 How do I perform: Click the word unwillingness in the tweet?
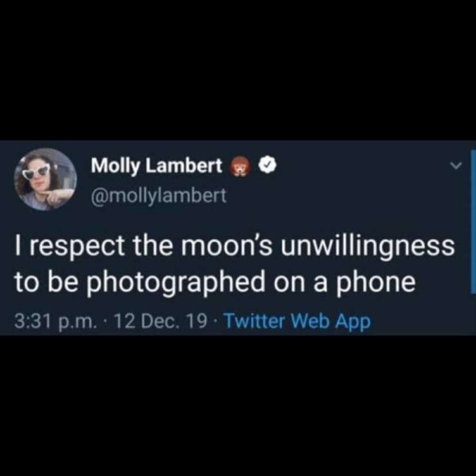pyautogui.click(x=368, y=247)
